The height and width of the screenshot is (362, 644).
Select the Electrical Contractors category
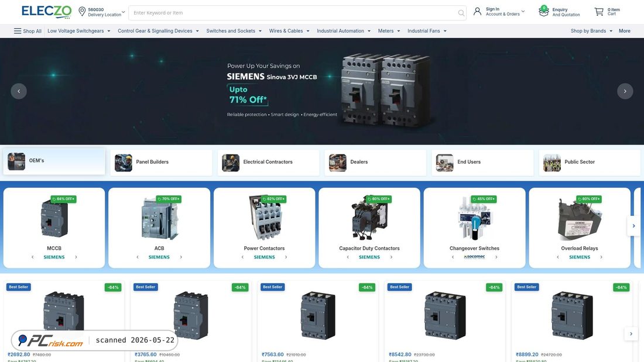click(x=269, y=162)
